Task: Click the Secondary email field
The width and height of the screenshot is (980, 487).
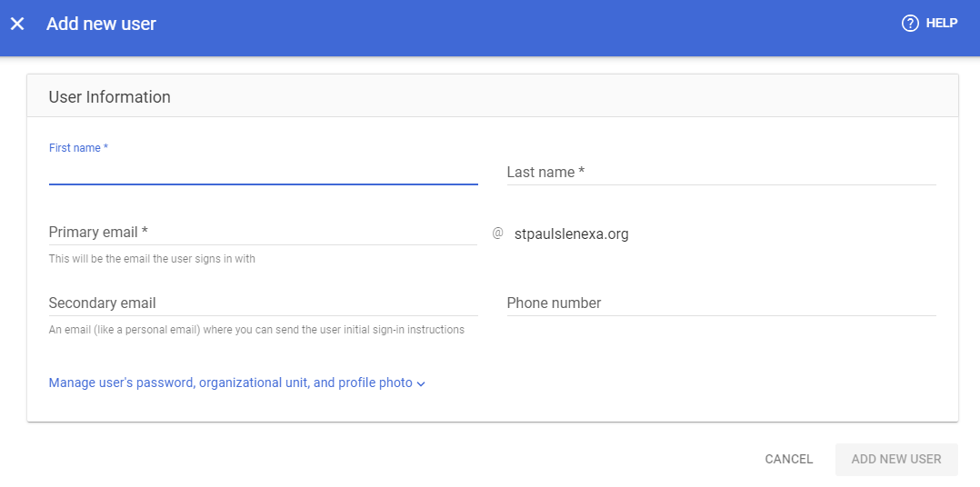Action: 263,303
